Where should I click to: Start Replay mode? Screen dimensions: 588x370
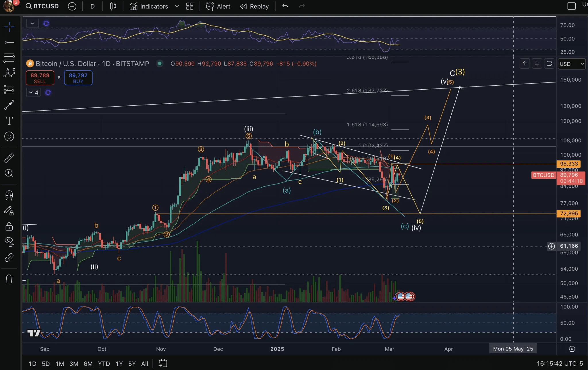[254, 6]
